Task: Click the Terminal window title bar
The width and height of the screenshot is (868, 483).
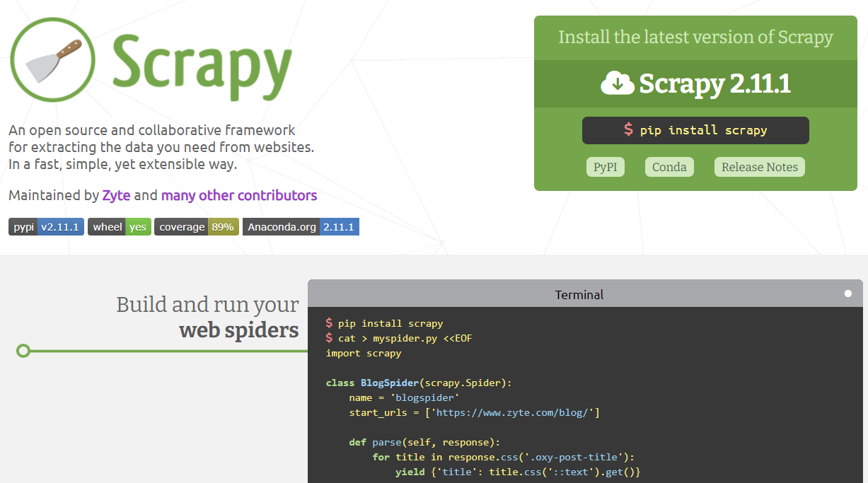Action: click(x=579, y=294)
